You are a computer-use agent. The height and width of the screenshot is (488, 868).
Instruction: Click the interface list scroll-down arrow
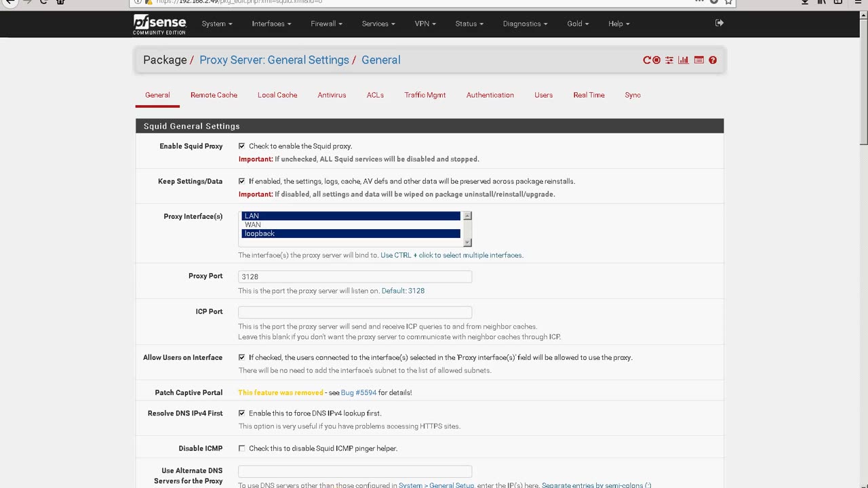[467, 243]
